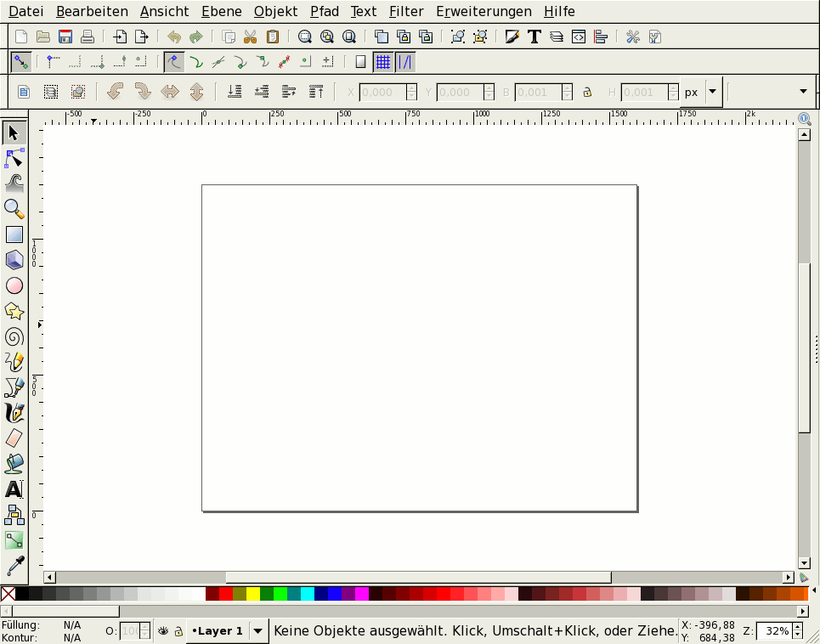Toggle the width-height ratio lock
820x644 pixels.
[587, 93]
